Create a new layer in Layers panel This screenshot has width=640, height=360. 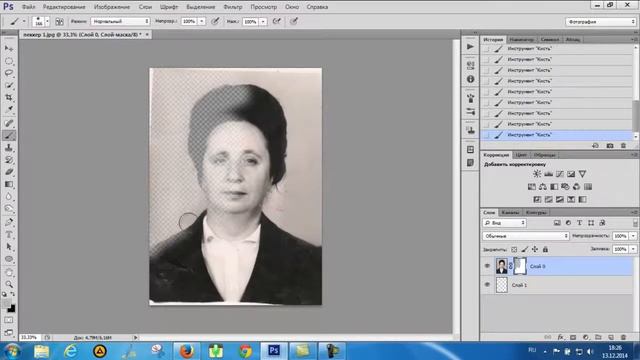(611, 337)
